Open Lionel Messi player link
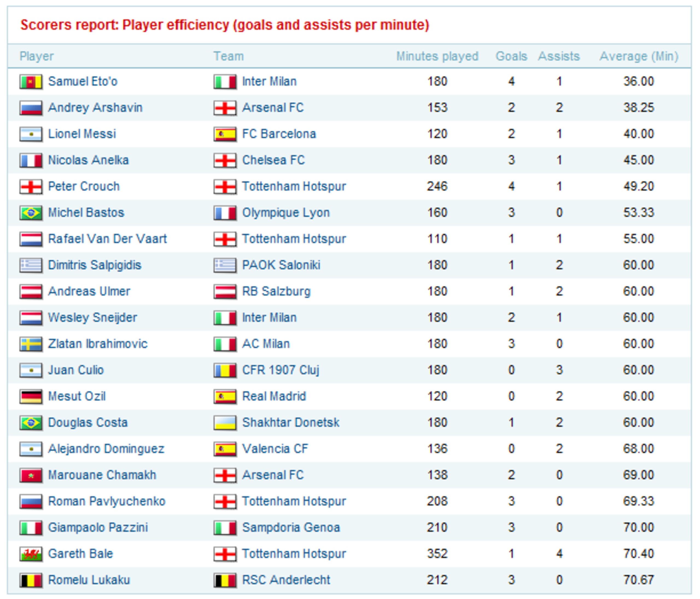 coord(82,134)
